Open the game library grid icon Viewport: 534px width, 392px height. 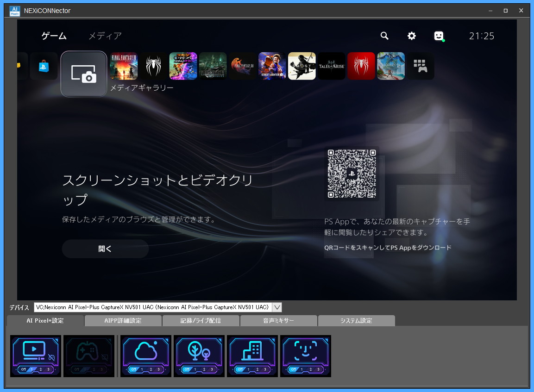[420, 66]
